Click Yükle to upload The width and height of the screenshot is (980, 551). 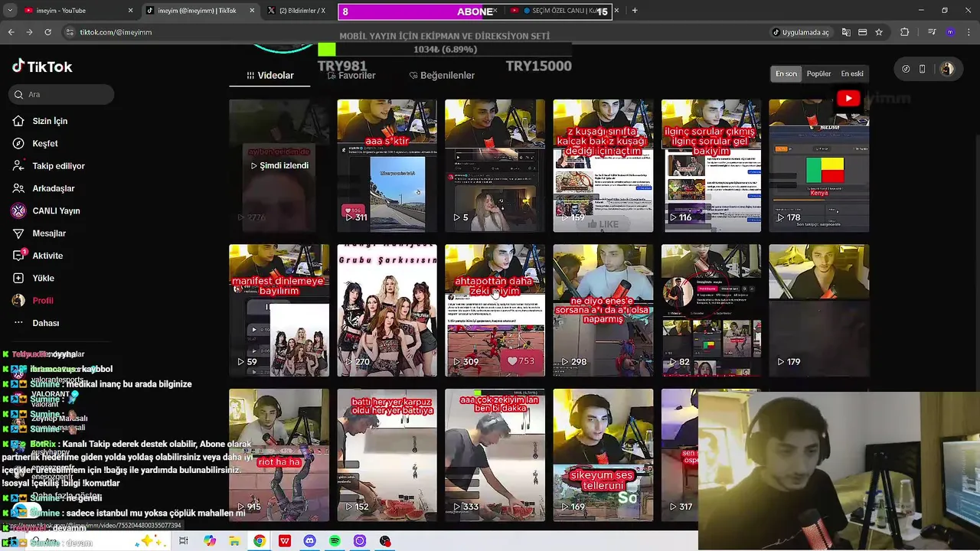(x=43, y=278)
